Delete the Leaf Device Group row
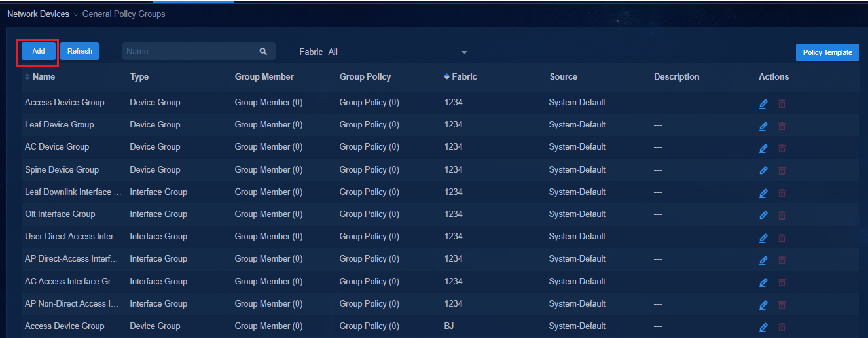The width and height of the screenshot is (868, 338). click(782, 126)
